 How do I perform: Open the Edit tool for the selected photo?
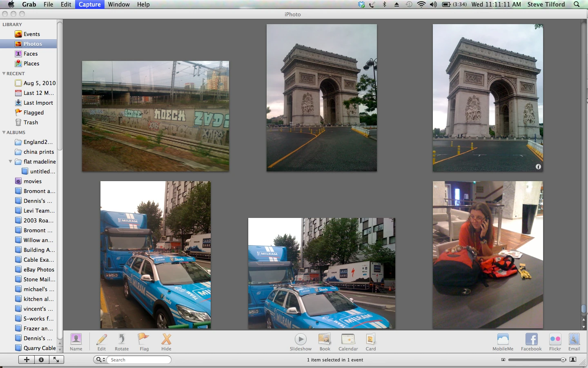[101, 342]
